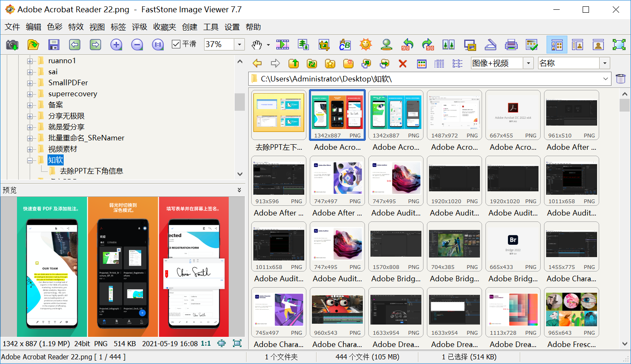Open the hand tool dropdown arrow
The height and width of the screenshot is (364, 631).
click(x=268, y=45)
